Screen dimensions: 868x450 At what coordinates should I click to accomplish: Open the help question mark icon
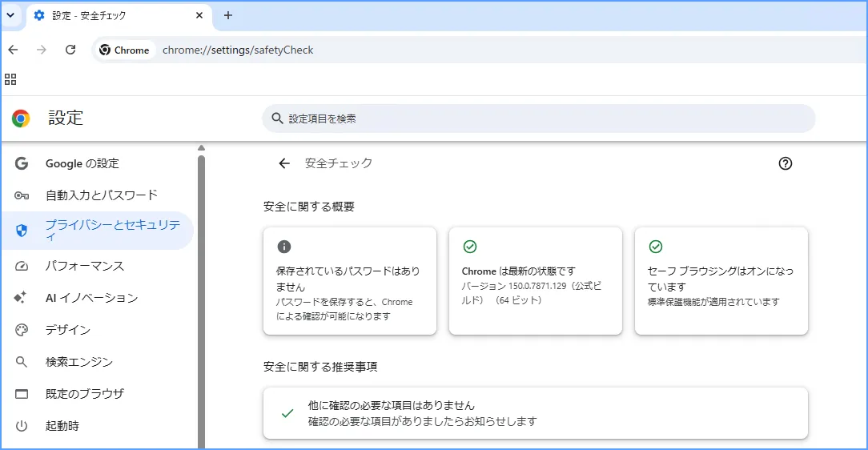coord(785,163)
